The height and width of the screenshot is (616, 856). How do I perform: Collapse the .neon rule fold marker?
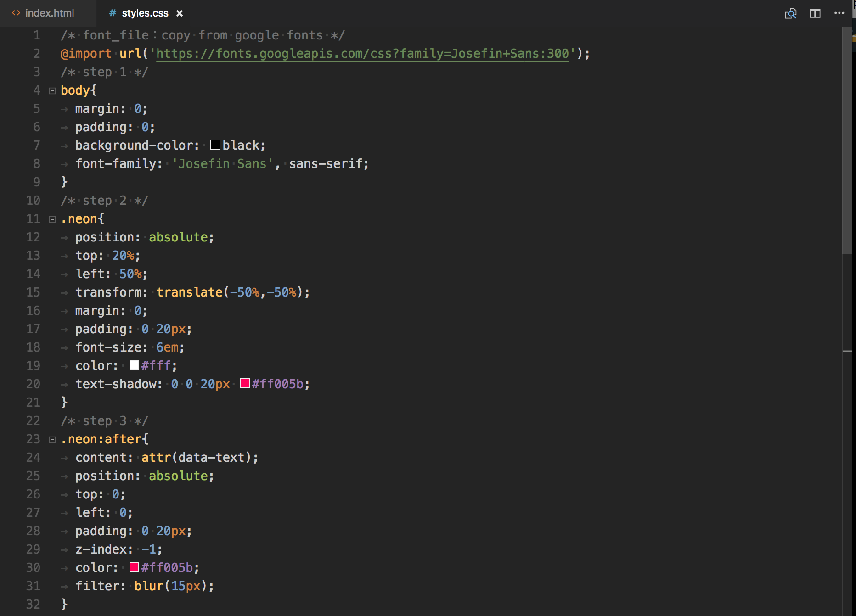52,219
